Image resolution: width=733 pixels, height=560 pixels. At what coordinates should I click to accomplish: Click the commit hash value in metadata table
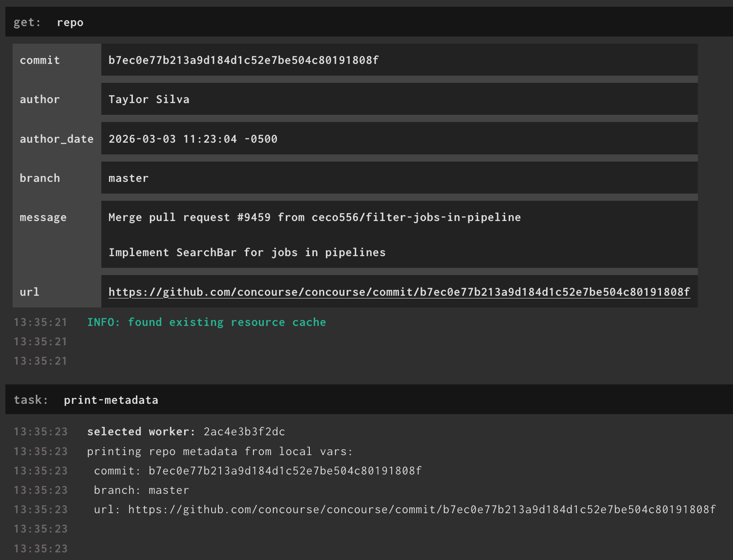(243, 60)
